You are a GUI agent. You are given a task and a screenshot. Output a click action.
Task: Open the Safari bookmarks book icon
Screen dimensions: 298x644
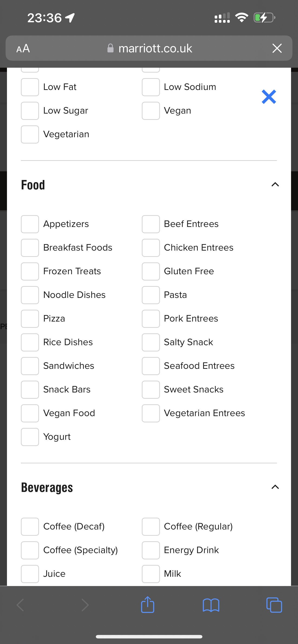211,605
